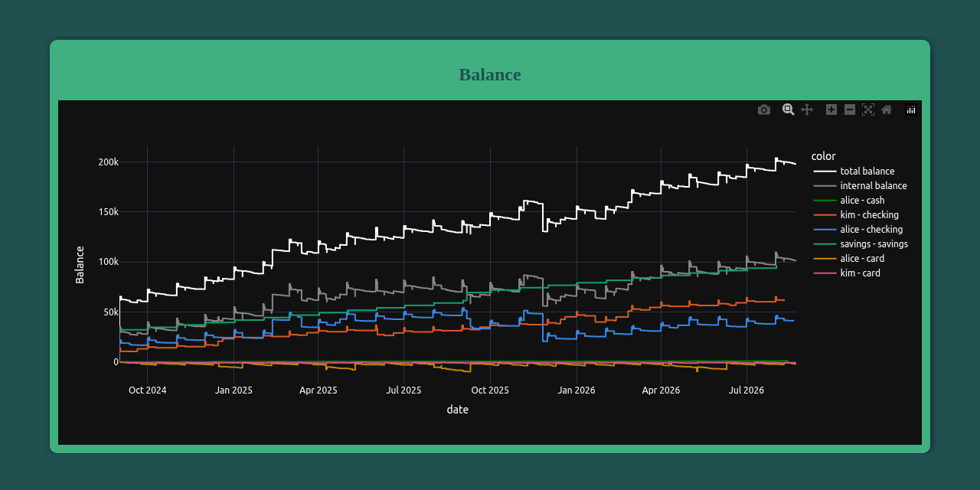Click the 'Oct 2025' x-axis label
Screen dimensions: 980x490
[490, 390]
